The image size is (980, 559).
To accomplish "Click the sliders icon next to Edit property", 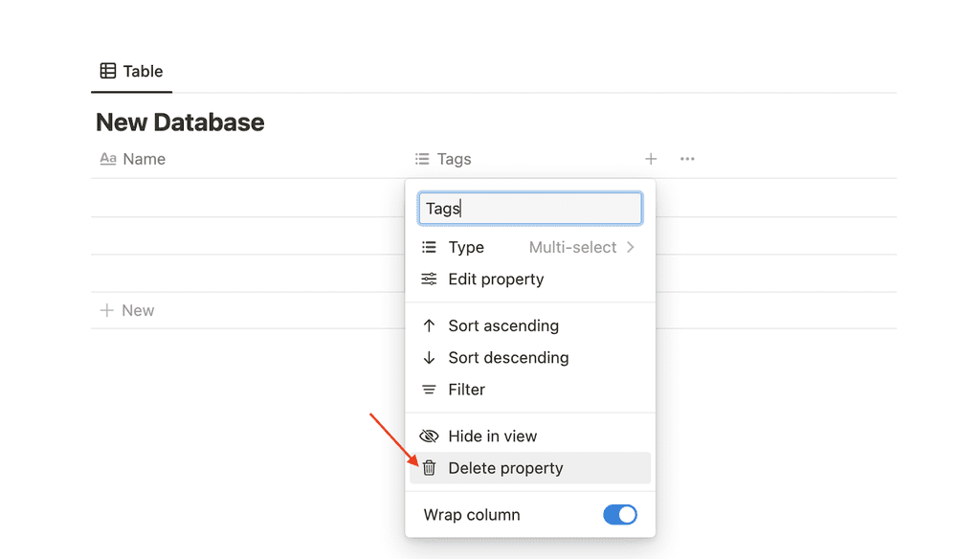I will coord(429,279).
